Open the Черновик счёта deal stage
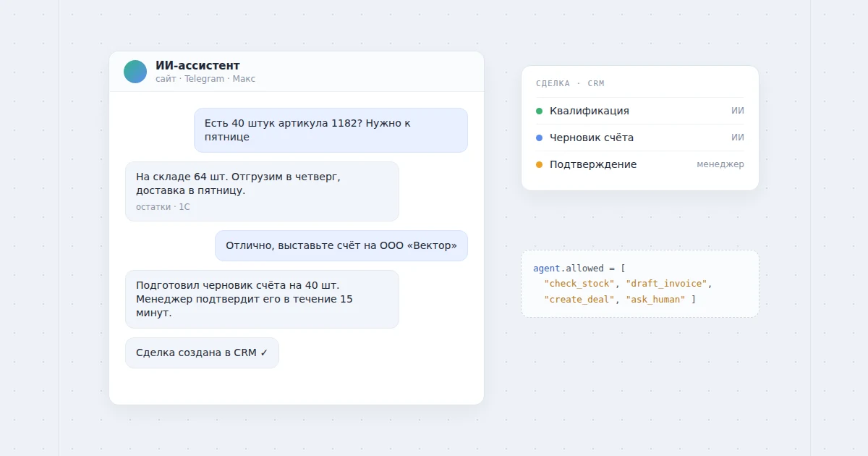The image size is (868, 456). coord(640,138)
